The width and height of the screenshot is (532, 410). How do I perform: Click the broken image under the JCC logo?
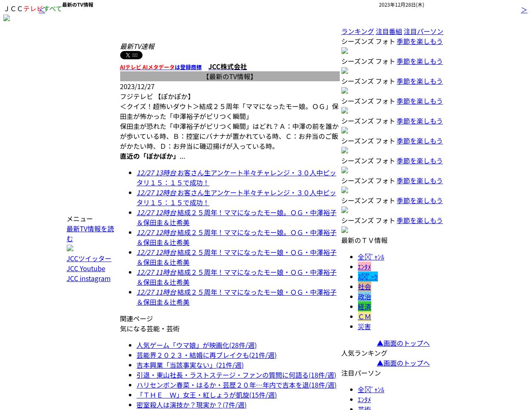coord(7,18)
